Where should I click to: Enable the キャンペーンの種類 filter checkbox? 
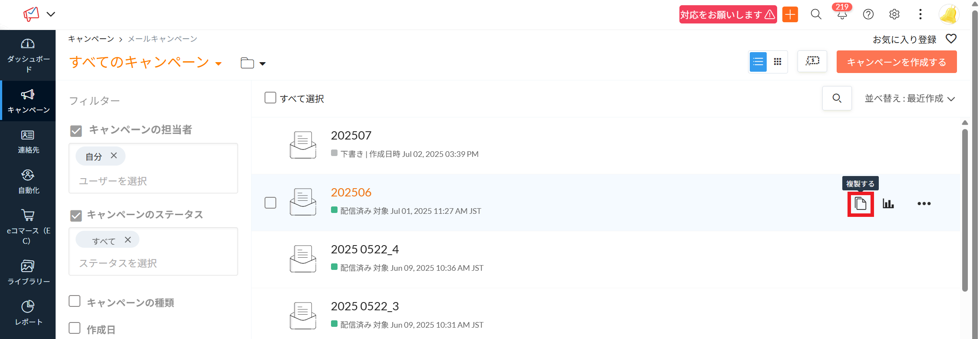[x=75, y=301]
